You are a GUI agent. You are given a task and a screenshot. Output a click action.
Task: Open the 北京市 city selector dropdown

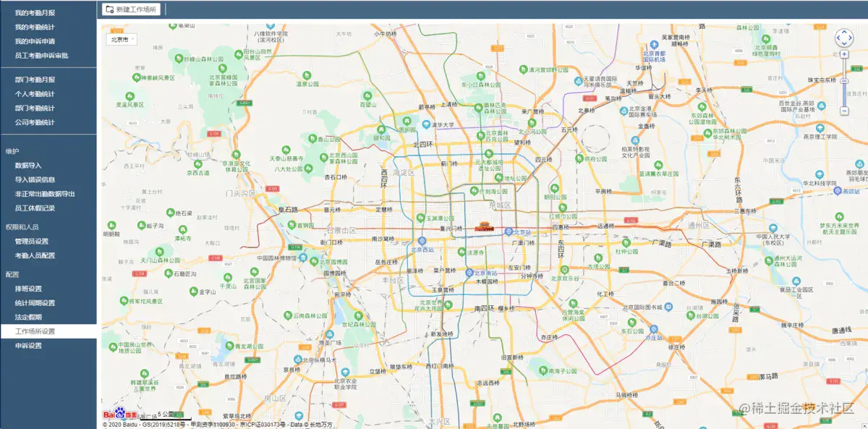122,40
